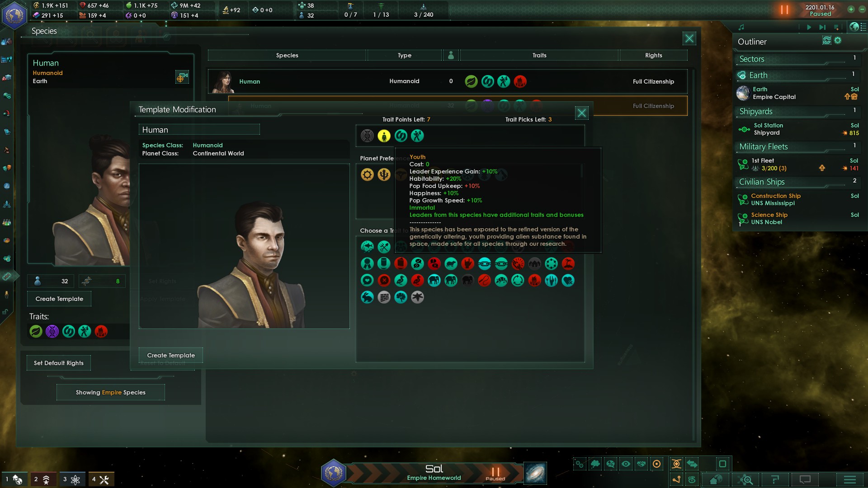The height and width of the screenshot is (488, 868).
Task: Click Create Template in Template Modification
Action: pyautogui.click(x=171, y=355)
